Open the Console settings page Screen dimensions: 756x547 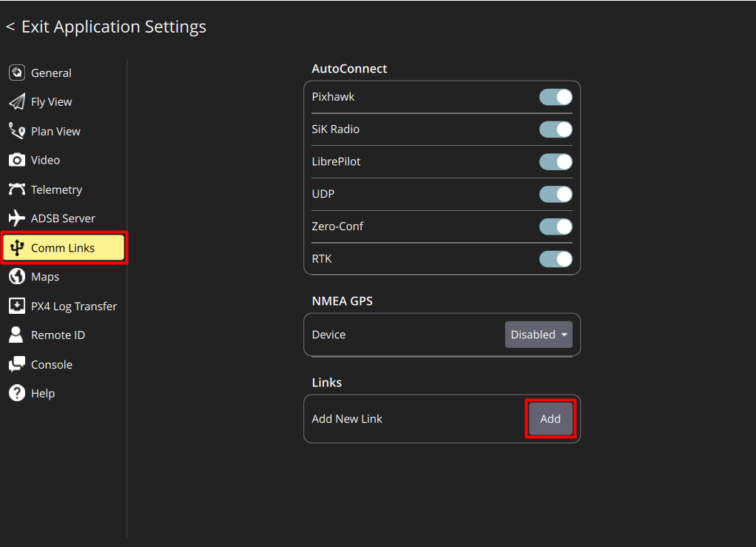click(x=51, y=364)
